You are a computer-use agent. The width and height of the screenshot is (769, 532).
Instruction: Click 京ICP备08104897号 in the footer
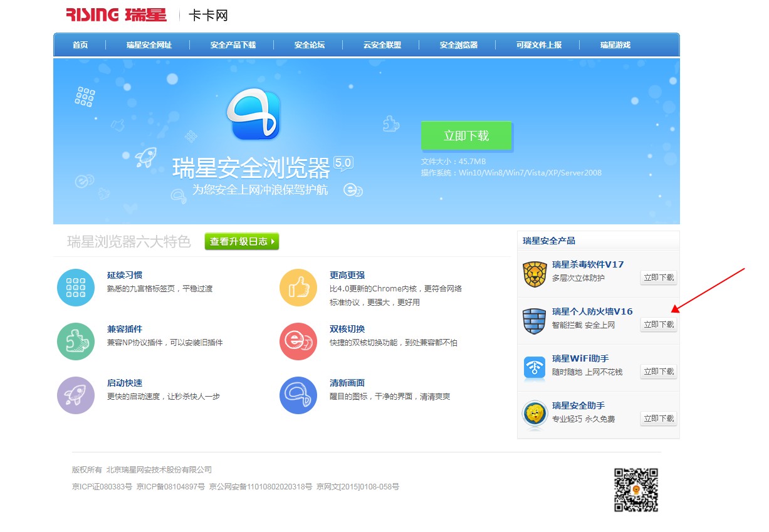tap(171, 486)
